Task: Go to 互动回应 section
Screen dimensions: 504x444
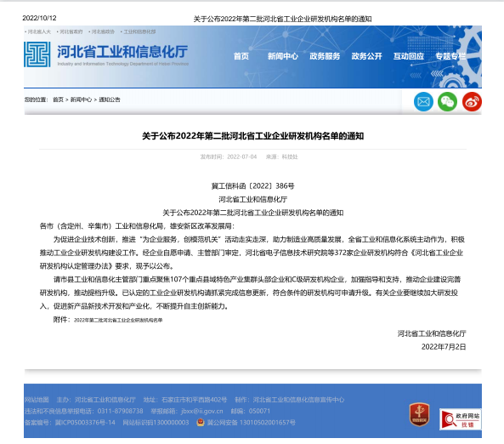Action: [409, 56]
